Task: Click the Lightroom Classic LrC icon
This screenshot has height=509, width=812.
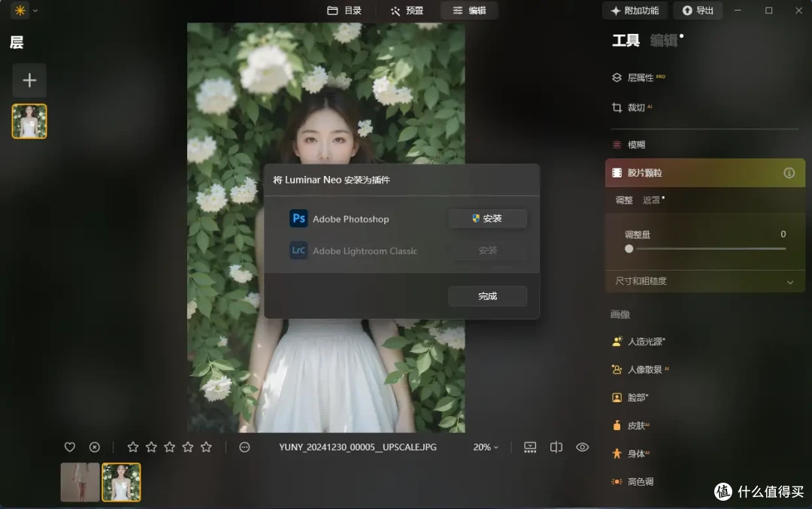Action: 298,250
